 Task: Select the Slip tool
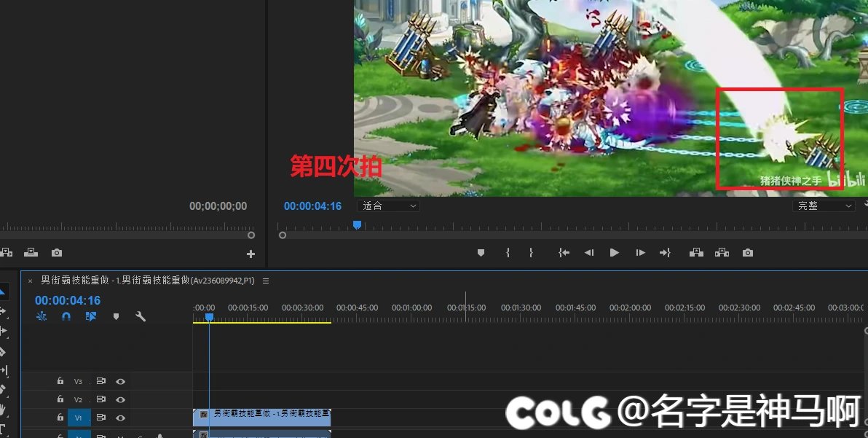4,370
